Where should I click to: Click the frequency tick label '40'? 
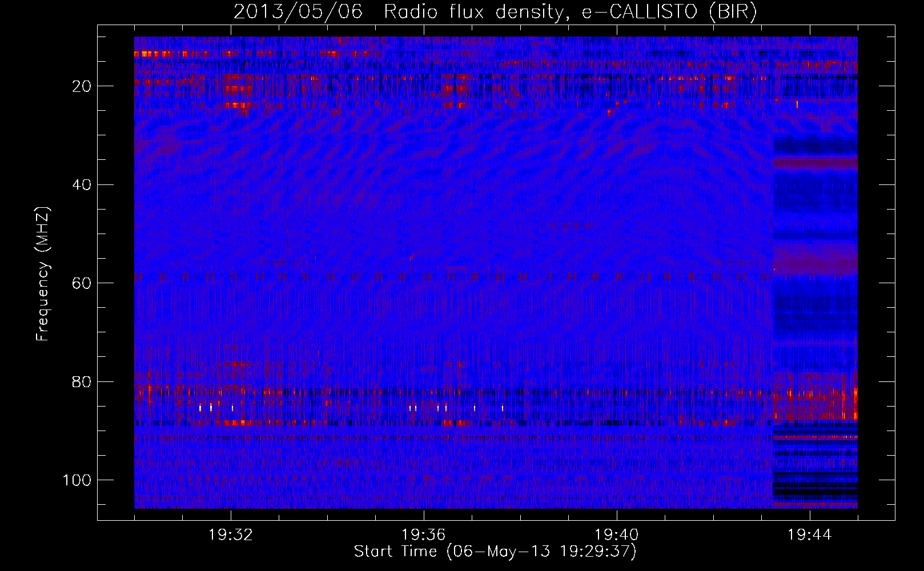[82, 184]
